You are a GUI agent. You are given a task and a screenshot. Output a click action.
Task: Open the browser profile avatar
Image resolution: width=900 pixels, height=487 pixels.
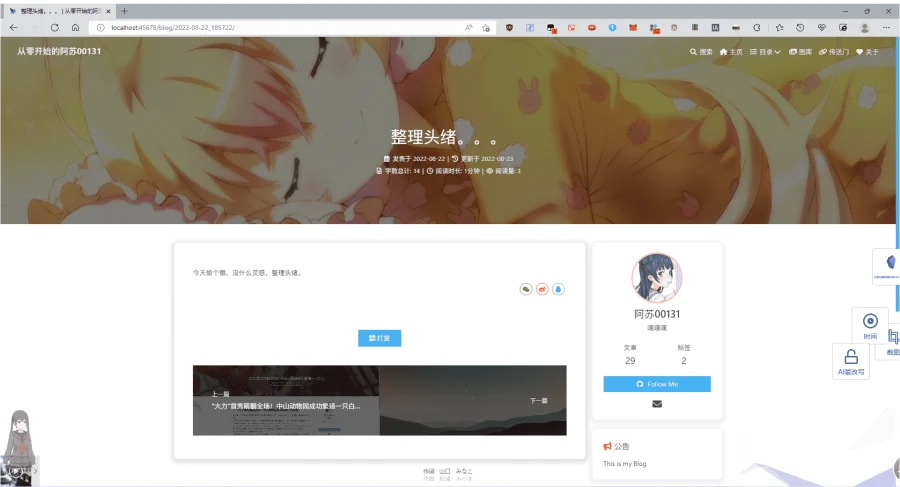pyautogui.click(x=864, y=28)
